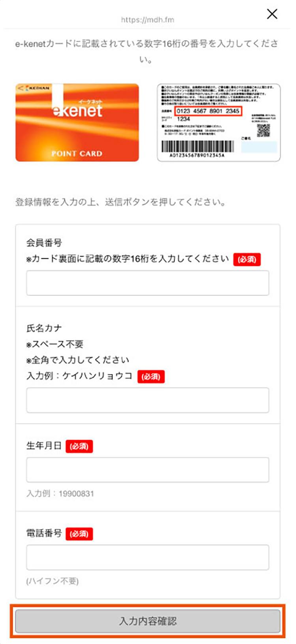Click the 必須 badge next to 会員番号
Image resolution: width=296 pixels, height=644 pixels.
[248, 259]
